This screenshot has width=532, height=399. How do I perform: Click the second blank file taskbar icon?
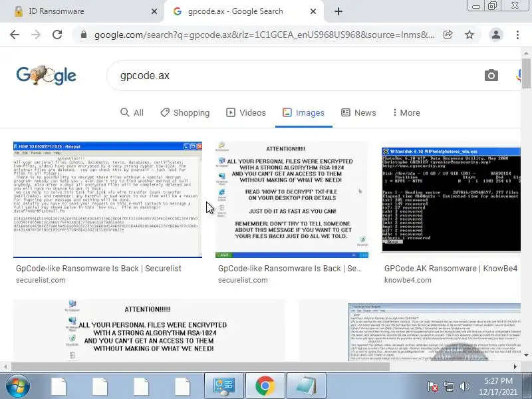[x=100, y=386]
